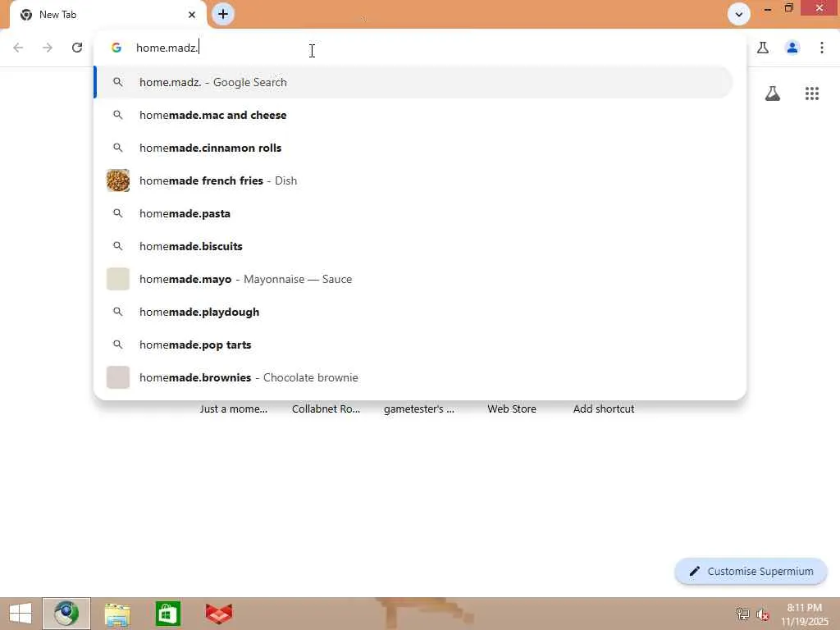
Task: Open the Windows Start button
Action: [21, 614]
